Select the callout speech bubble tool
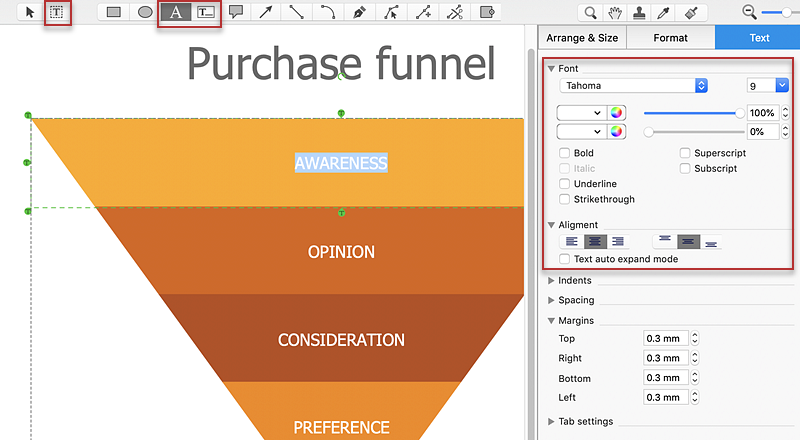 [236, 12]
